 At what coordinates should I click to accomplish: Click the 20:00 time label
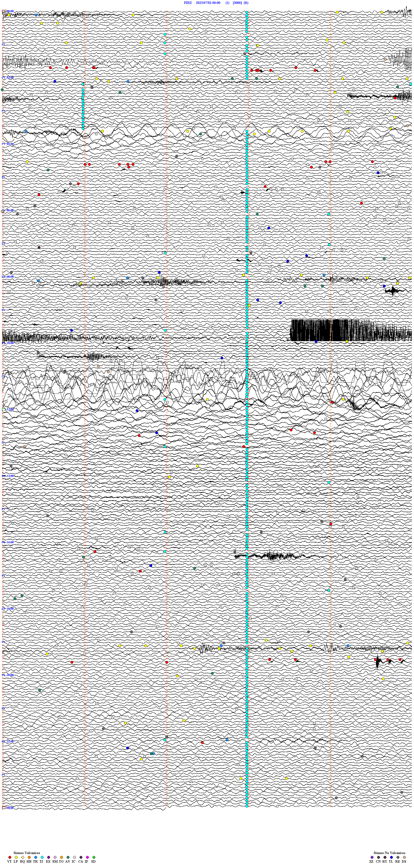10,675
